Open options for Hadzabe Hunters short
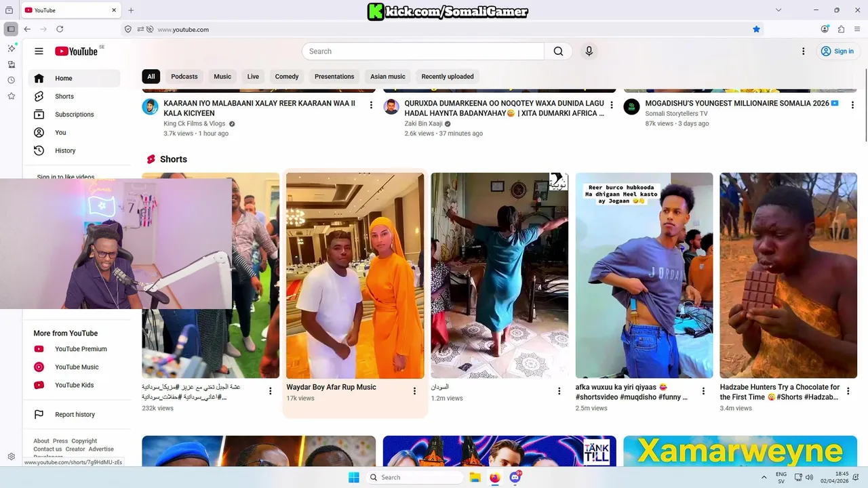 pos(848,391)
